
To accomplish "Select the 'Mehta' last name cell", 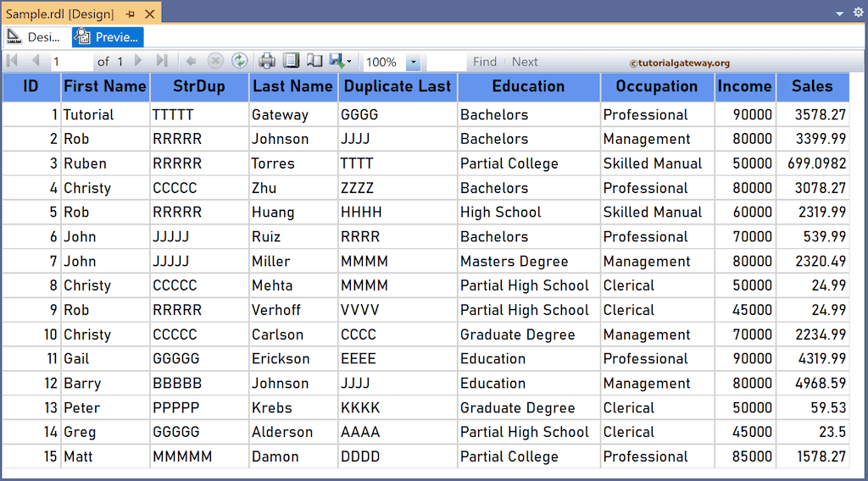I will pyautogui.click(x=292, y=285).
